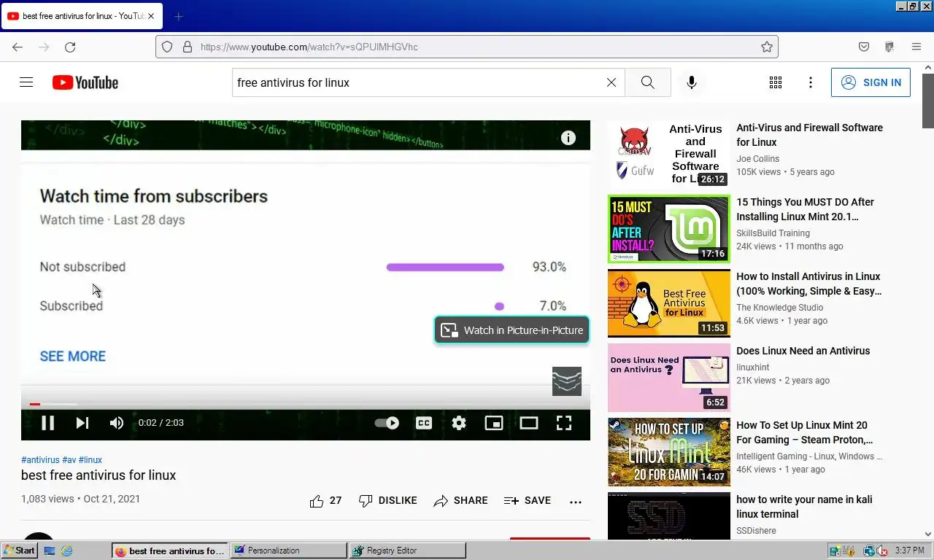
Task: Dislike the video
Action: coord(388,501)
